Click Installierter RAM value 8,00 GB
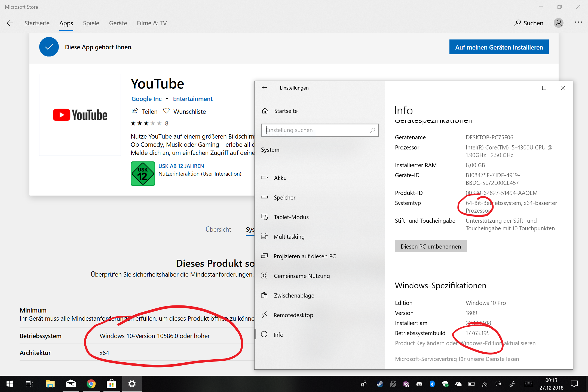Image resolution: width=588 pixels, height=392 pixels. click(475, 165)
